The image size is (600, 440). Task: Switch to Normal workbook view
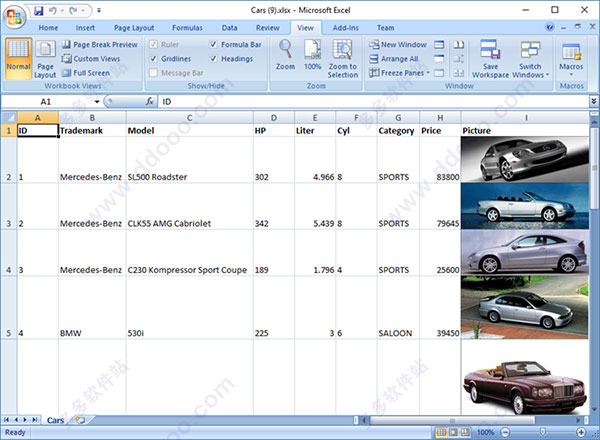coord(18,58)
